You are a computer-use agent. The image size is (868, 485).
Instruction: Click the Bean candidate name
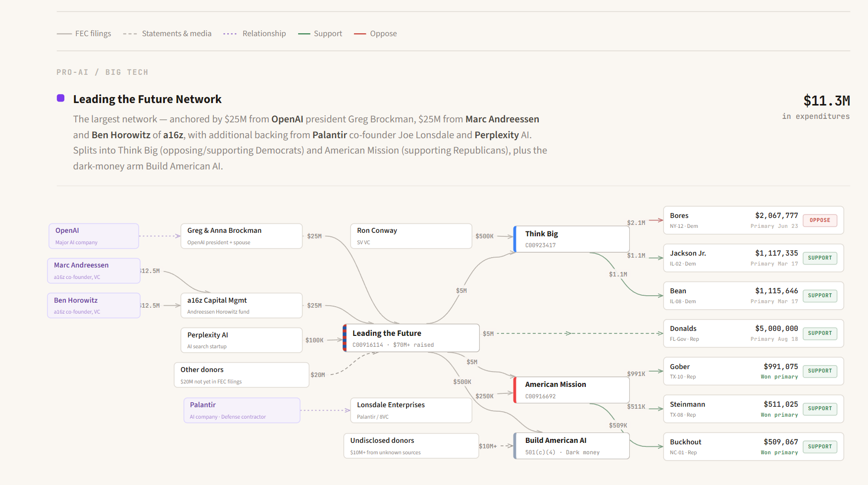pos(678,291)
